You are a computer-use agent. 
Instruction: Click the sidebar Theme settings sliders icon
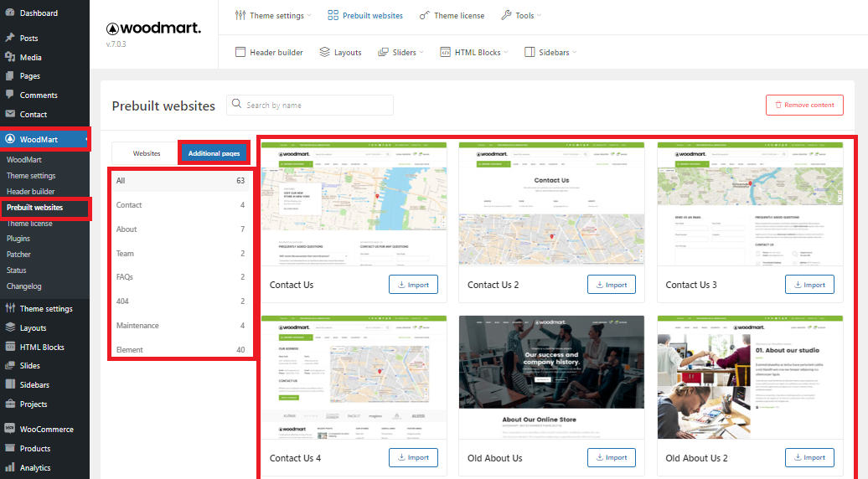[x=10, y=308]
